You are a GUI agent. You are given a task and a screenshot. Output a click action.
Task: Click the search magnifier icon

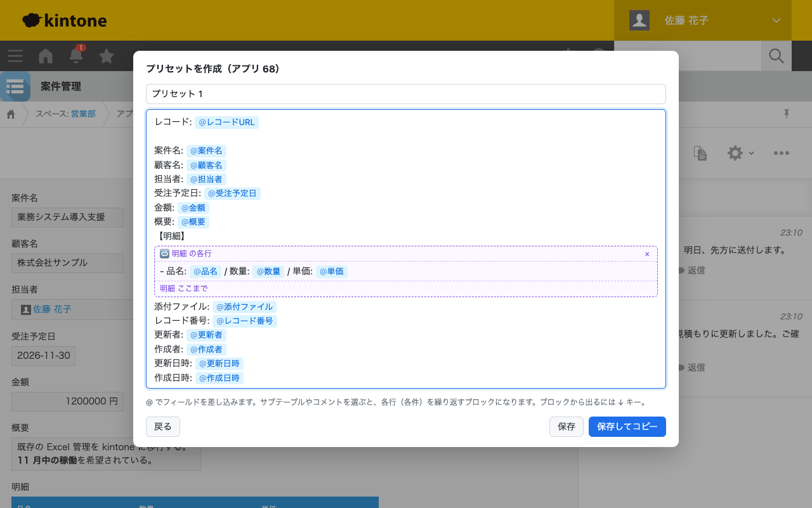coord(776,56)
